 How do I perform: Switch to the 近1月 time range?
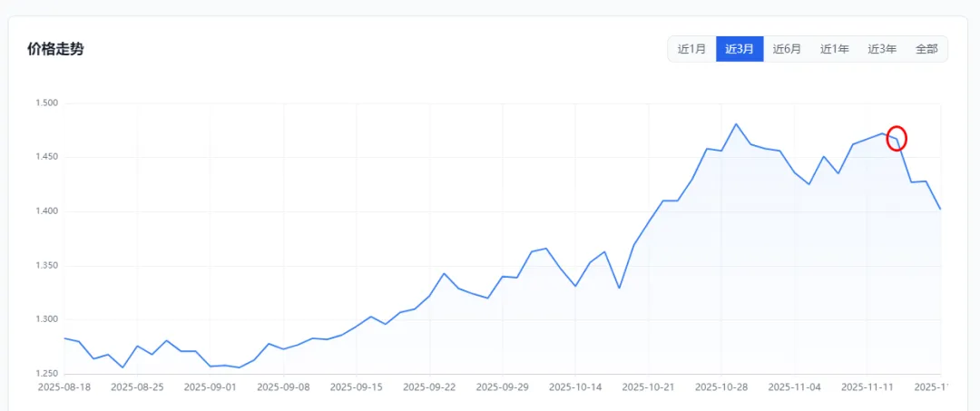click(x=691, y=49)
